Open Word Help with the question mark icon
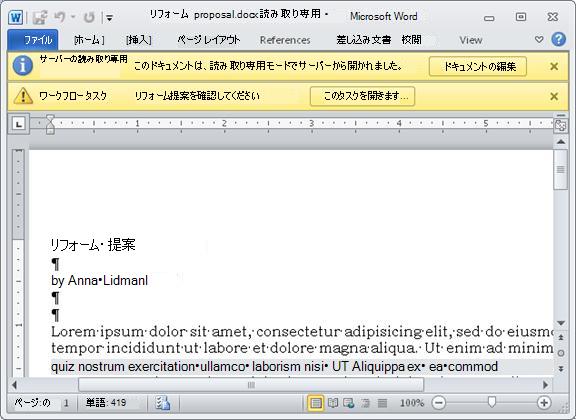The image size is (576, 420). [x=558, y=39]
